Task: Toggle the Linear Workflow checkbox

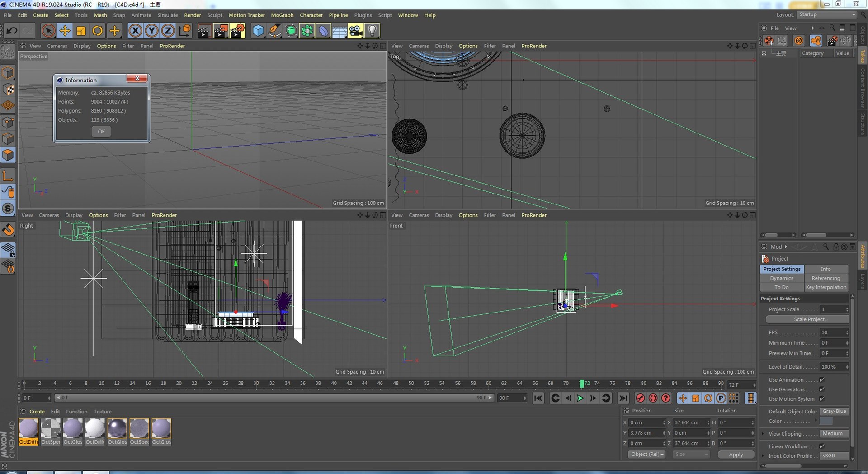Action: 822,446
